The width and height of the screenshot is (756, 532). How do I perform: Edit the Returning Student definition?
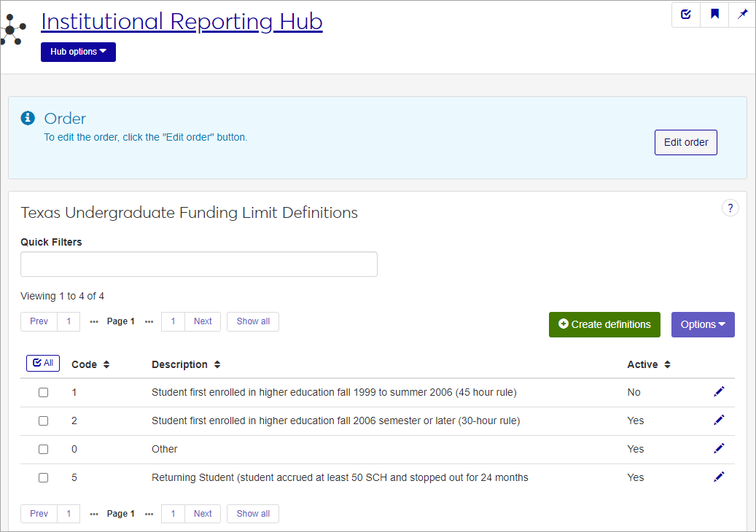point(719,477)
